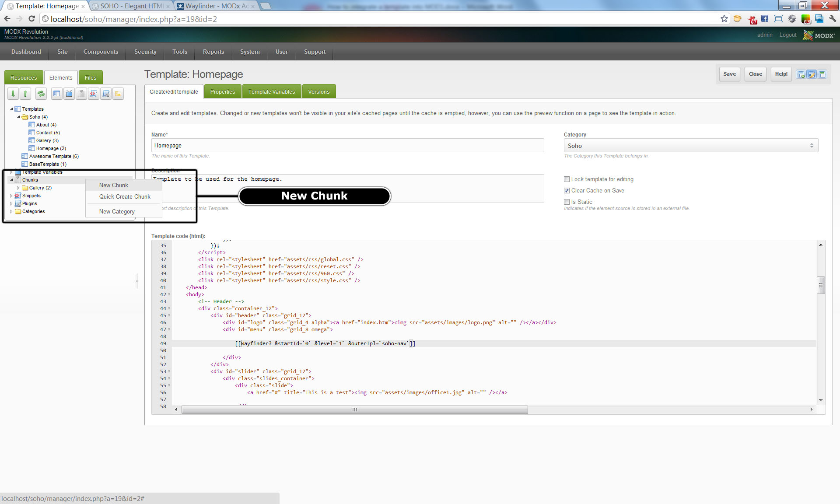Screen dimensions: 840x504
Task: Open the Awesome Template (6) item
Action: click(x=54, y=156)
